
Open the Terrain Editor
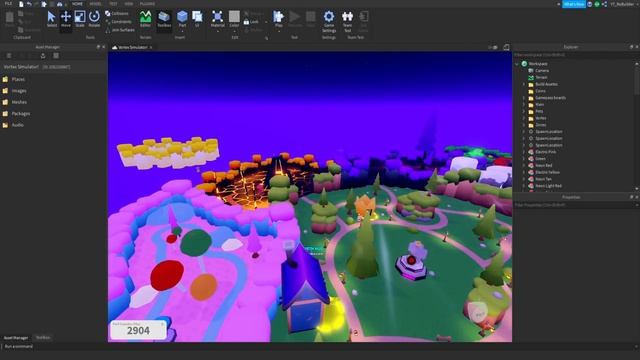coord(145,19)
